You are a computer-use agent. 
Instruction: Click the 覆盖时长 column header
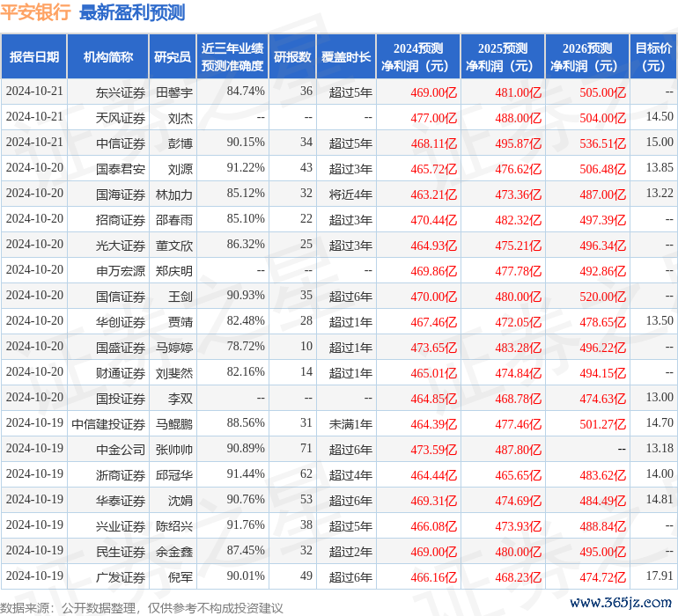[346, 57]
